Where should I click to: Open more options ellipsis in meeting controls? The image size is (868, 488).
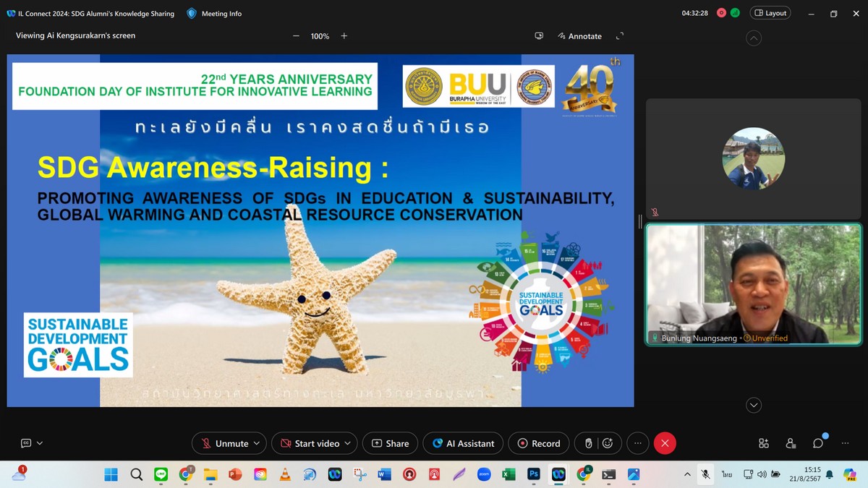tap(637, 443)
